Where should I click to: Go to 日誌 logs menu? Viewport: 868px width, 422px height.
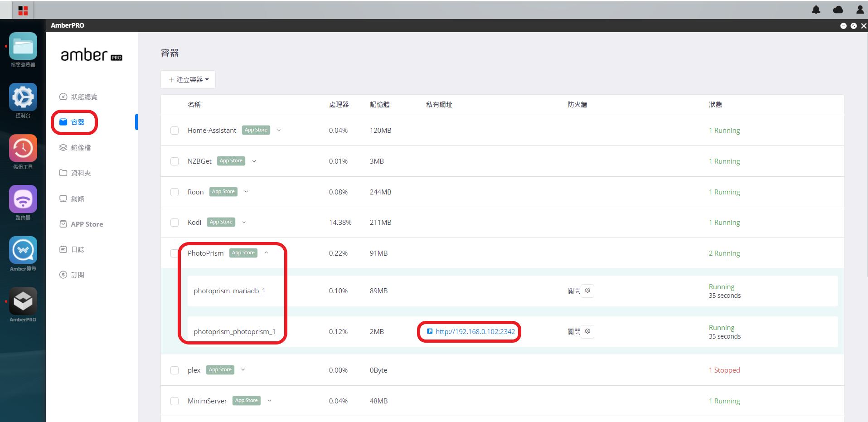click(72, 249)
